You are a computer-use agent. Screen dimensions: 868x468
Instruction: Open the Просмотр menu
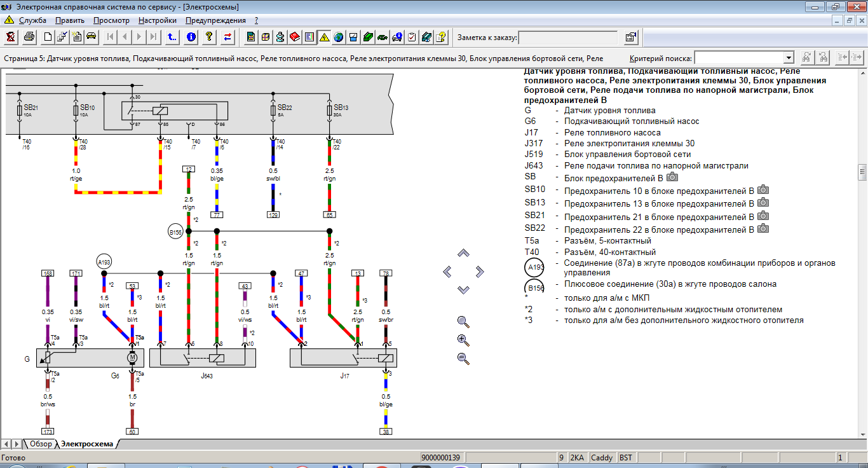tap(111, 20)
